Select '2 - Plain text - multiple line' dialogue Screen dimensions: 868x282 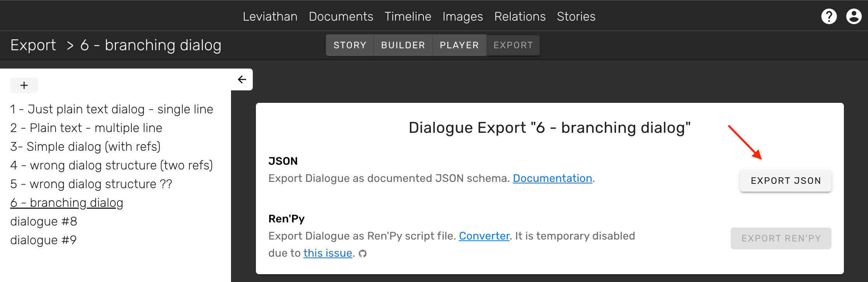pyautogui.click(x=86, y=128)
